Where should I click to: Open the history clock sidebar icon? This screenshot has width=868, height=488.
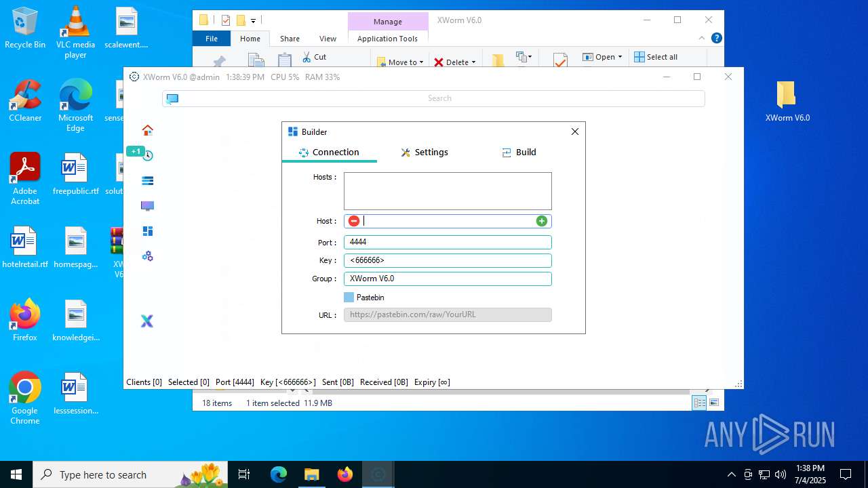[147, 155]
